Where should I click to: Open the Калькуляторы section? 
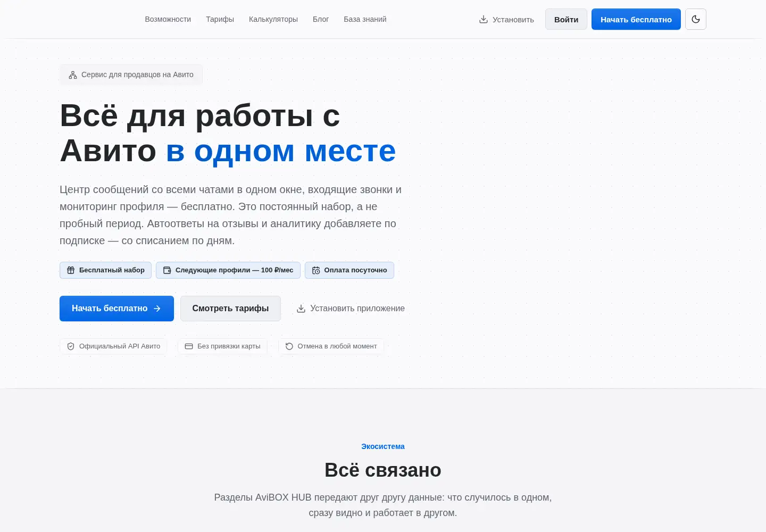[x=273, y=19]
